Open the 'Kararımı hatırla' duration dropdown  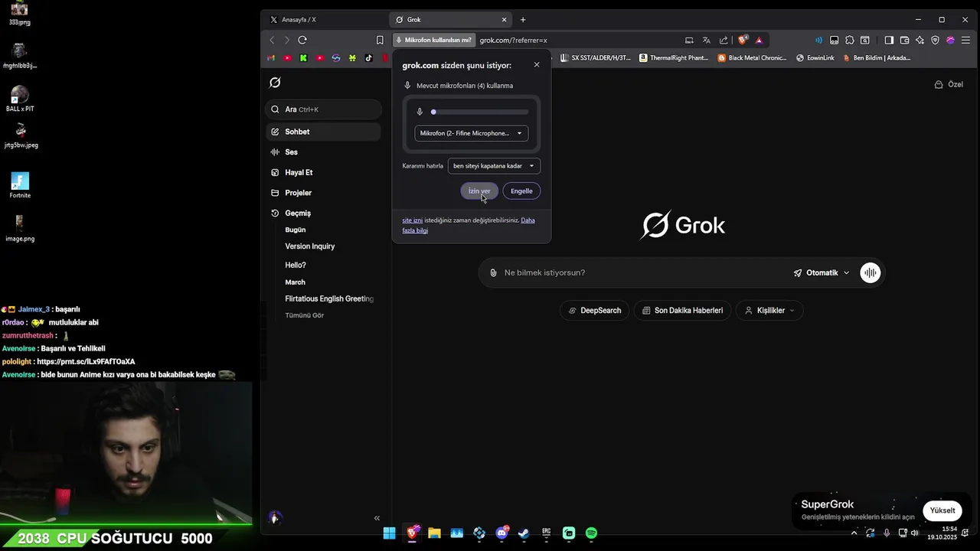[494, 165]
